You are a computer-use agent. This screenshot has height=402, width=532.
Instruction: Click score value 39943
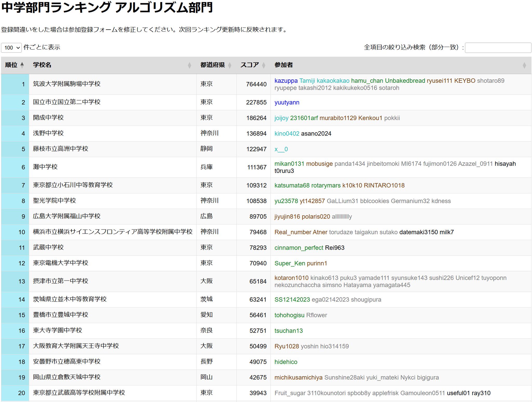[x=258, y=393]
